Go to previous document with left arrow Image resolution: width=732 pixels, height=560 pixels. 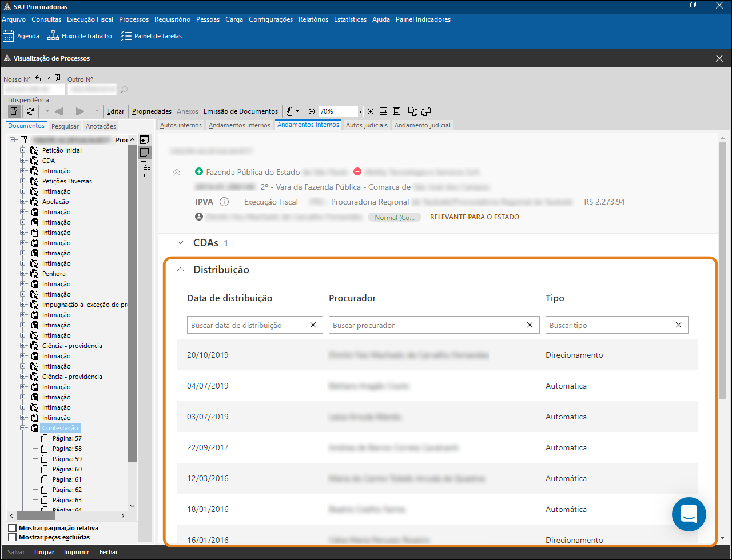[x=58, y=111]
